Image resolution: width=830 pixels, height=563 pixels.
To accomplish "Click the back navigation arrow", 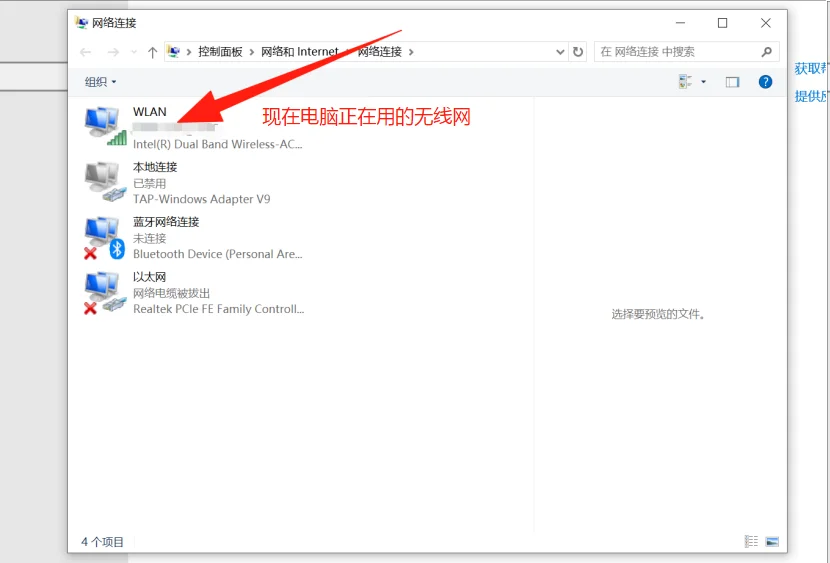I will tap(86, 52).
